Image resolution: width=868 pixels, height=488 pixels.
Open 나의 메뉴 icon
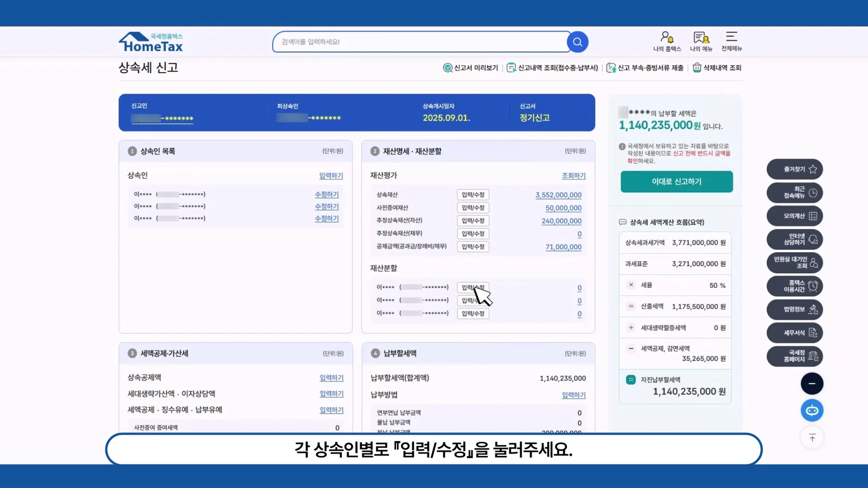click(x=701, y=41)
